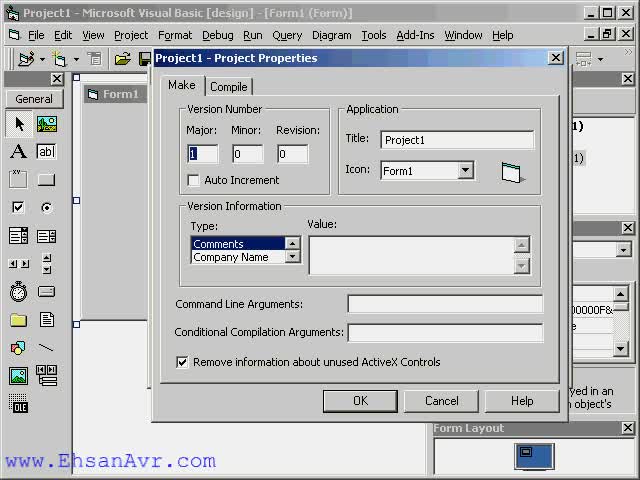Select the horizontal scrollbar control tool

coord(19,264)
